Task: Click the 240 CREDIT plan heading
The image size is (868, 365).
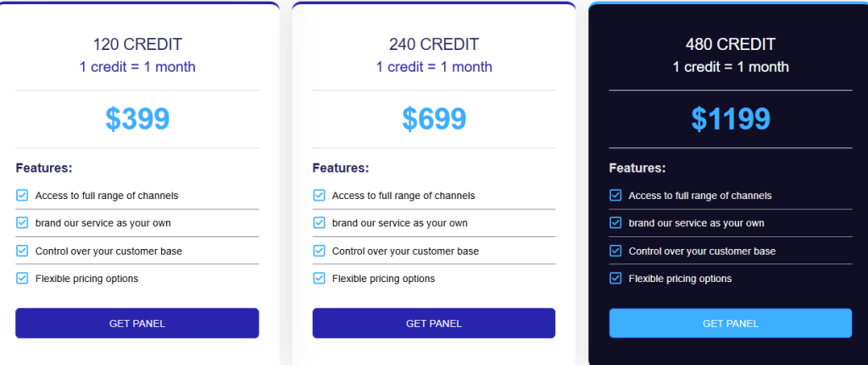Action: [434, 45]
